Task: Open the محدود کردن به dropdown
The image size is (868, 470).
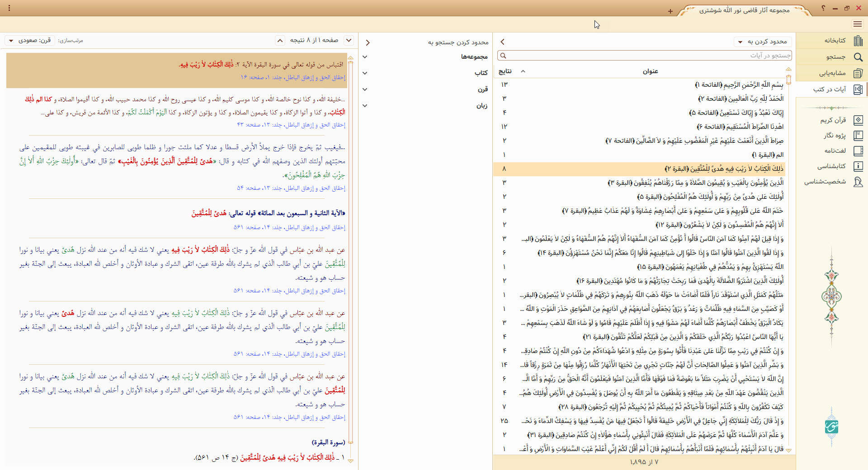Action: (x=763, y=42)
